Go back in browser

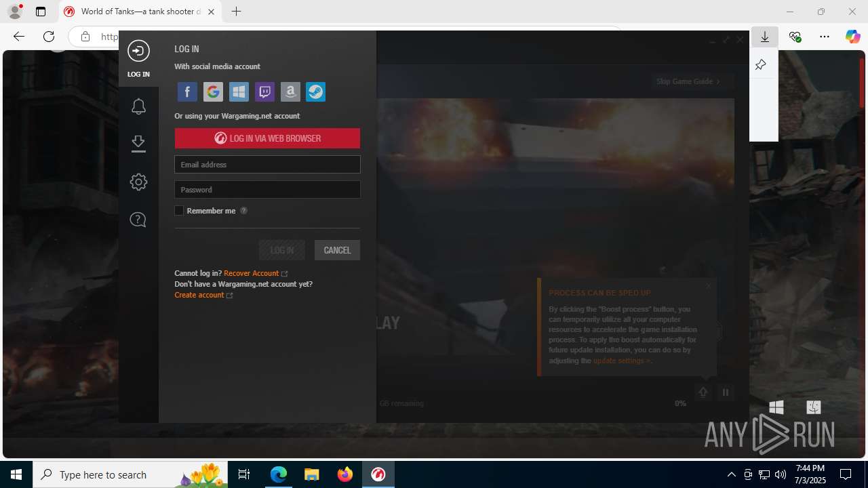19,37
